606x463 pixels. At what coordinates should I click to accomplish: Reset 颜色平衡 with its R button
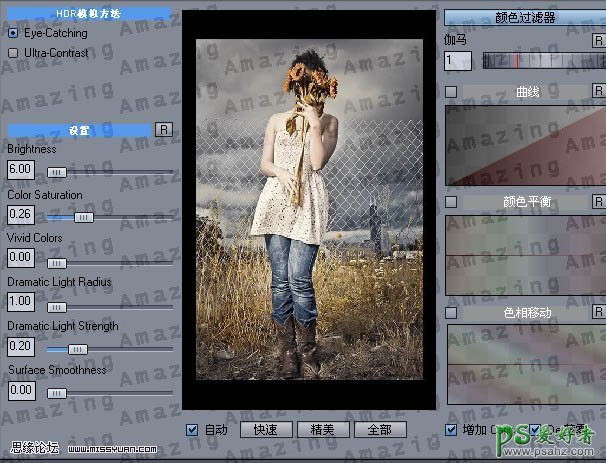point(596,202)
